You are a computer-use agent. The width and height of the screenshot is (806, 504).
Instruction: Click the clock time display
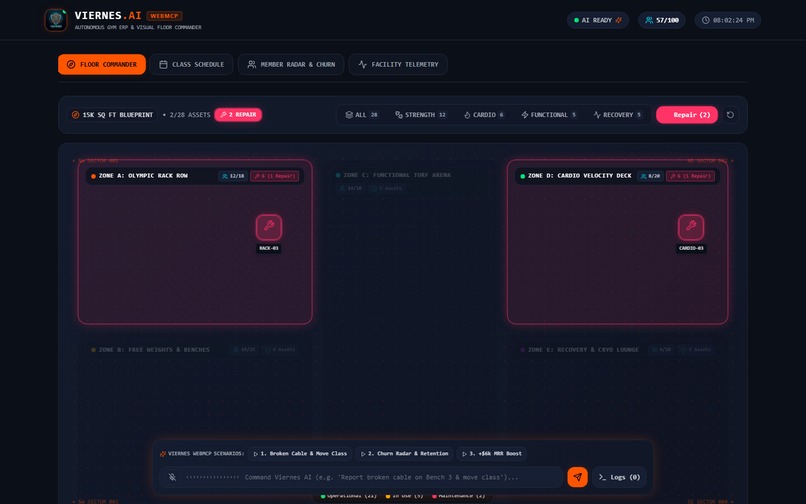pyautogui.click(x=728, y=20)
